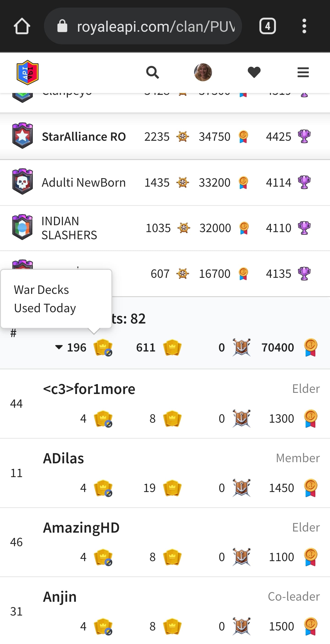Click the royaleapi.com address bar
This screenshot has height=644, width=330.
coord(143,26)
